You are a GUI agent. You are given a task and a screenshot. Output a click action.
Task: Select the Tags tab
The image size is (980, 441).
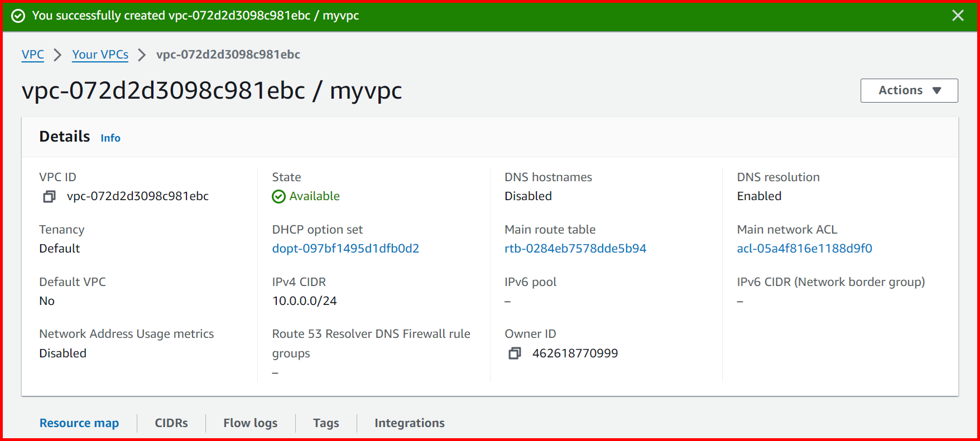(326, 423)
